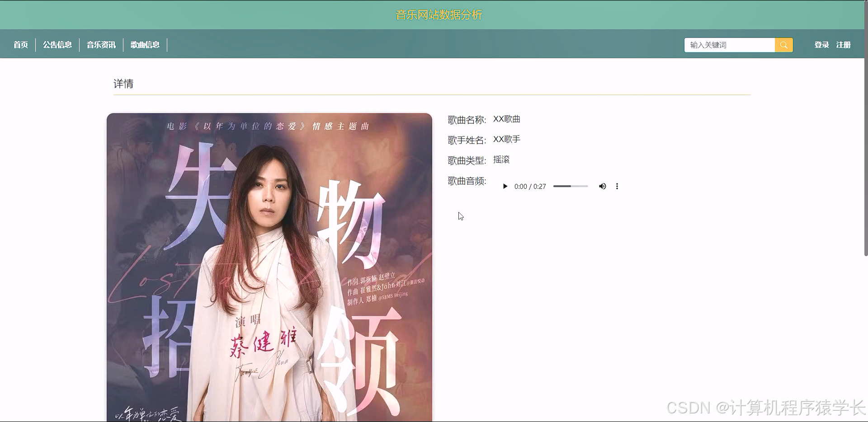Seek within the audio progress bar

click(x=571, y=186)
